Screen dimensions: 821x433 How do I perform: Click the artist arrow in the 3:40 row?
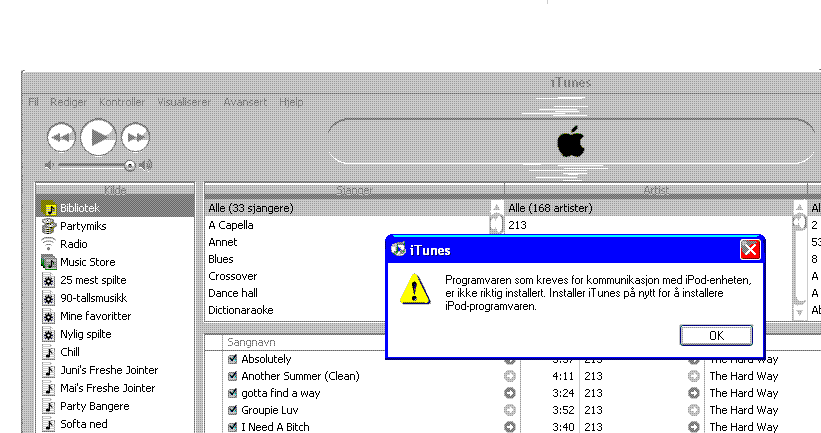coord(694,427)
